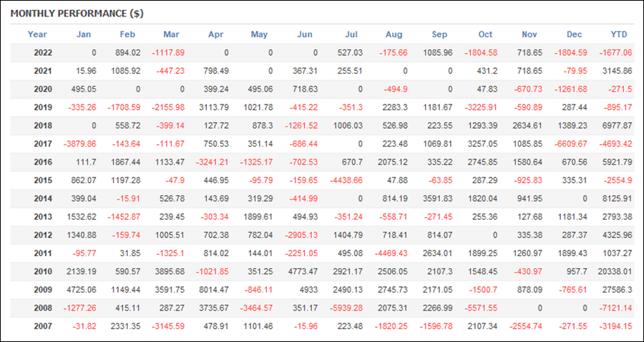The height and width of the screenshot is (342, 644).
Task: Click the YTD column header
Action: (619, 34)
